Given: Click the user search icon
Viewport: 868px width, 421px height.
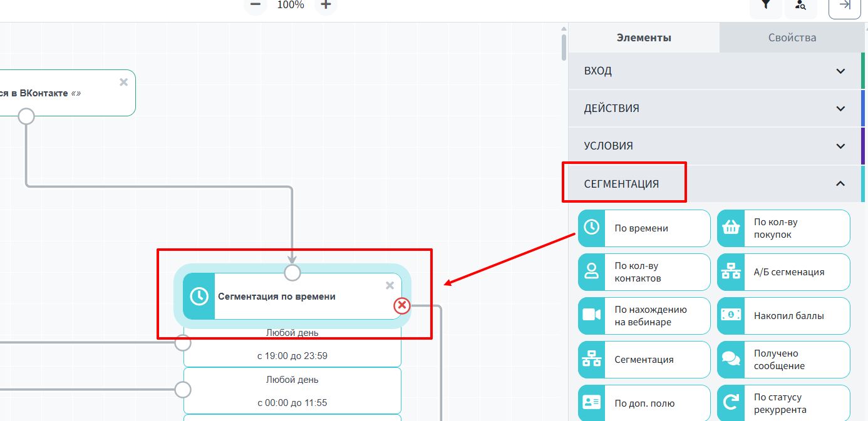Looking at the screenshot, I should [x=800, y=5].
